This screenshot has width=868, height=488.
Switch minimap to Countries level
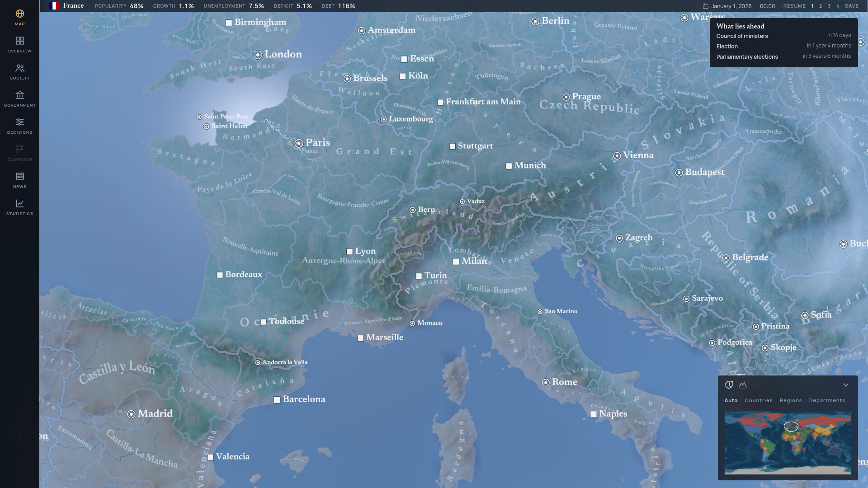759,400
